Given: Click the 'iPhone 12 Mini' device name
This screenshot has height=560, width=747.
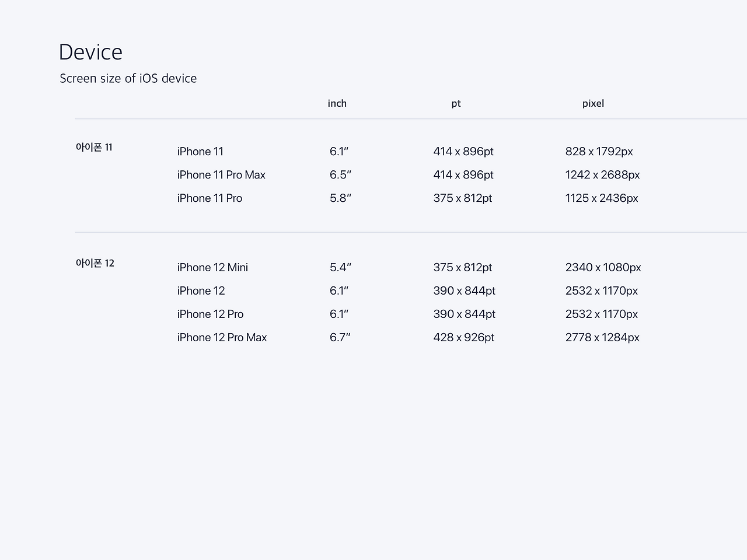Looking at the screenshot, I should pos(212,268).
